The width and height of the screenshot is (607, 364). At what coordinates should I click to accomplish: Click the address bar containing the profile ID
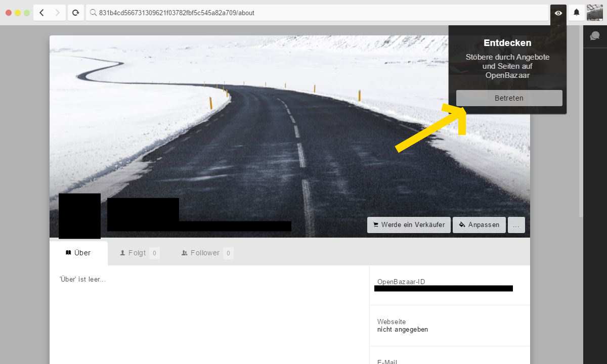coord(317,13)
